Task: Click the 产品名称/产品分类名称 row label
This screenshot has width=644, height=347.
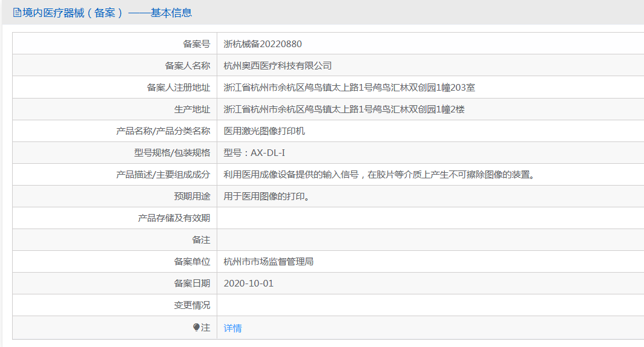Action: 163,131
